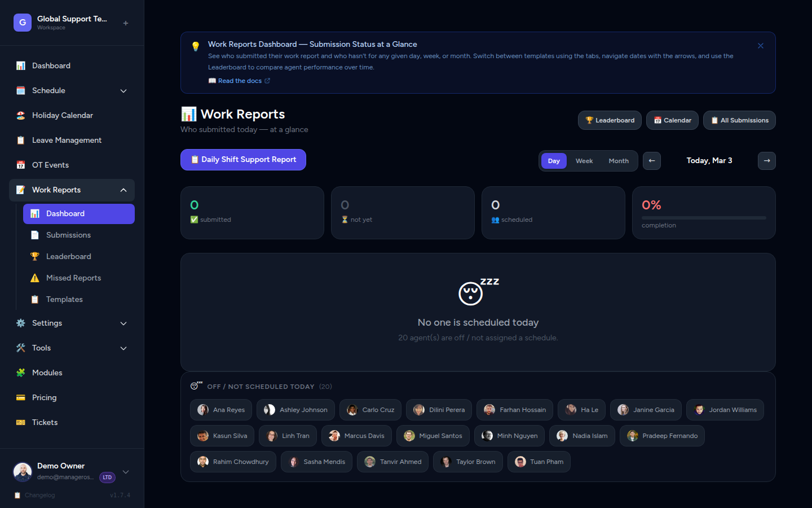Open the Missed Reports page
Image resolution: width=812 pixels, height=508 pixels.
[72, 278]
